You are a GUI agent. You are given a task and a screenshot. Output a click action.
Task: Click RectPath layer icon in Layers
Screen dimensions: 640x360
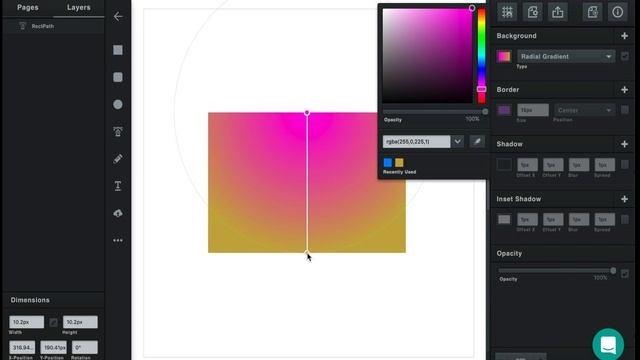click(x=23, y=26)
